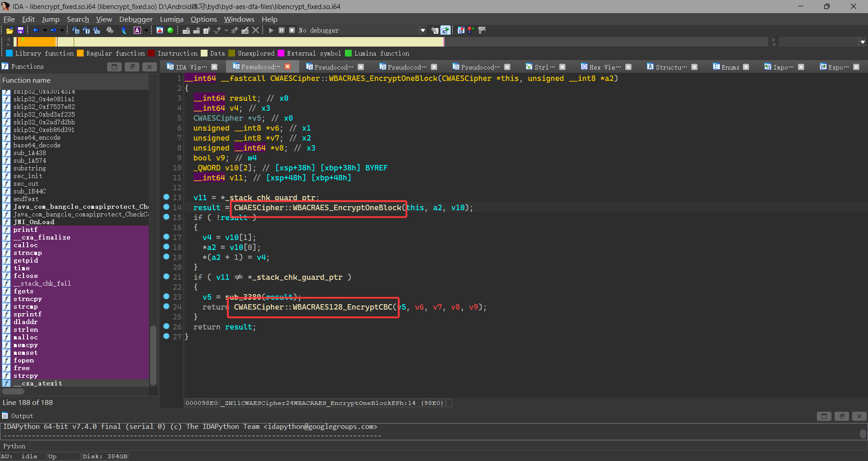Click the red breakpoint-add icon on the toolbar
Image resolution: width=868 pixels, height=461 pixels.
[471, 30]
